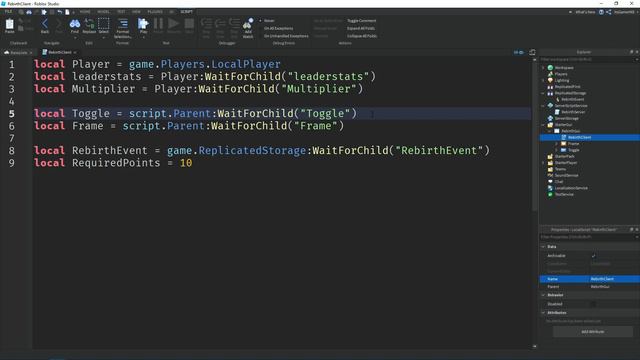640x360 pixels.
Task: Open the Find binoculars tool
Action: click(x=75, y=25)
